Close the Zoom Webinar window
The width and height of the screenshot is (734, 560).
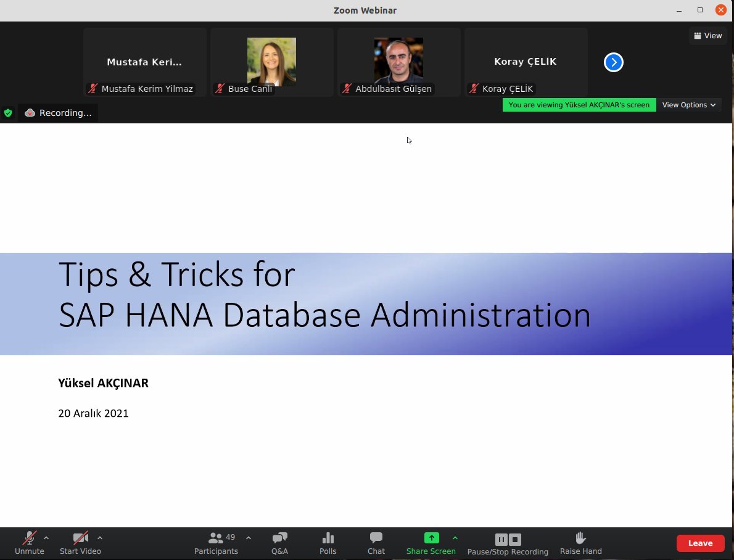click(721, 10)
